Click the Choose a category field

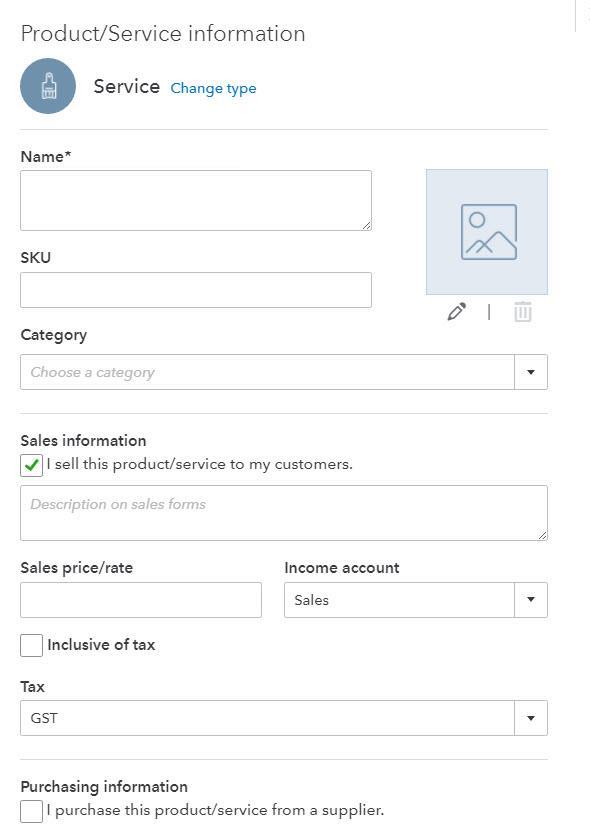267,372
